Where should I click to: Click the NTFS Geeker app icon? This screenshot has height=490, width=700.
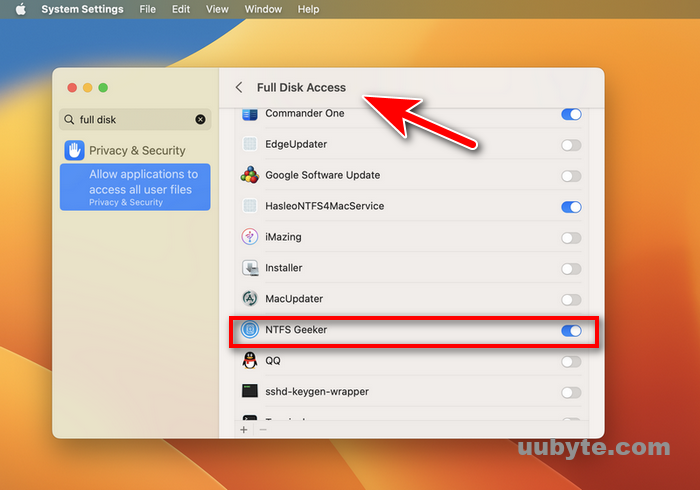[250, 329]
